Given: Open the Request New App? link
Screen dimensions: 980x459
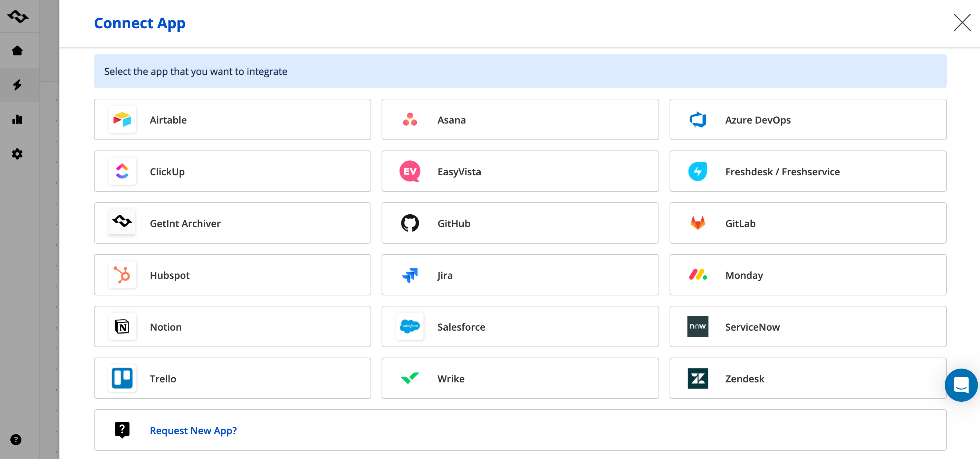Looking at the screenshot, I should click(x=193, y=430).
